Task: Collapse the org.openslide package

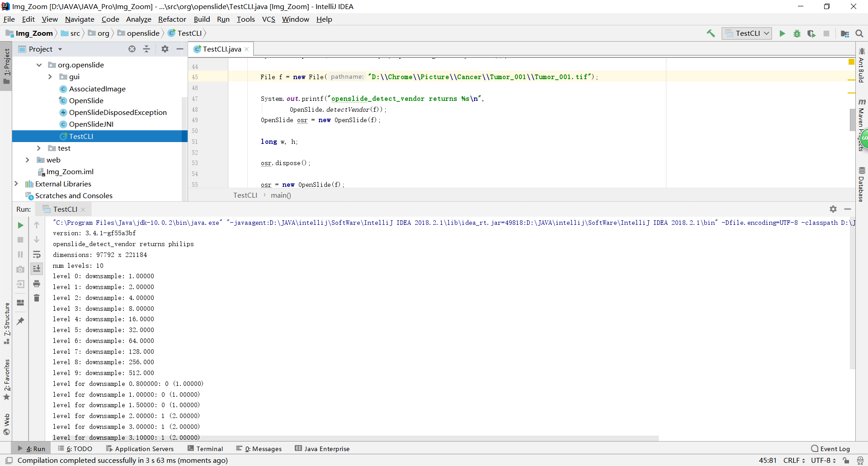Action: pyautogui.click(x=38, y=65)
